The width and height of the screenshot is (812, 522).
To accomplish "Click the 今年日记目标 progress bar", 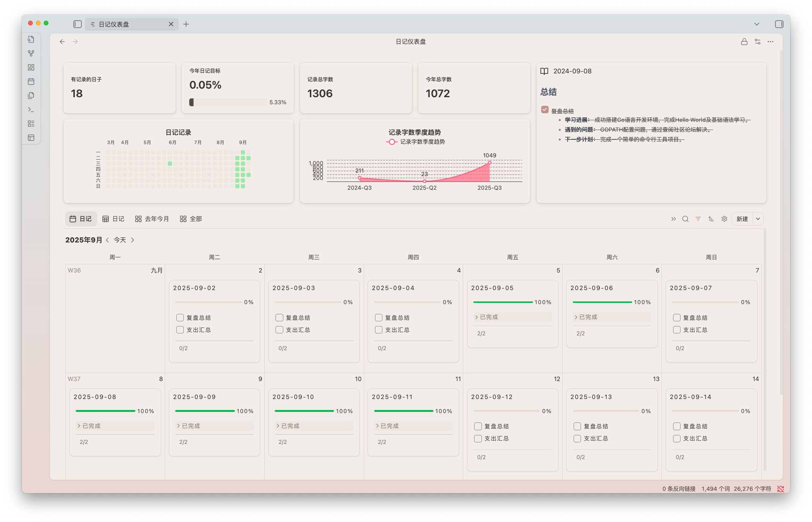I will click(x=228, y=102).
